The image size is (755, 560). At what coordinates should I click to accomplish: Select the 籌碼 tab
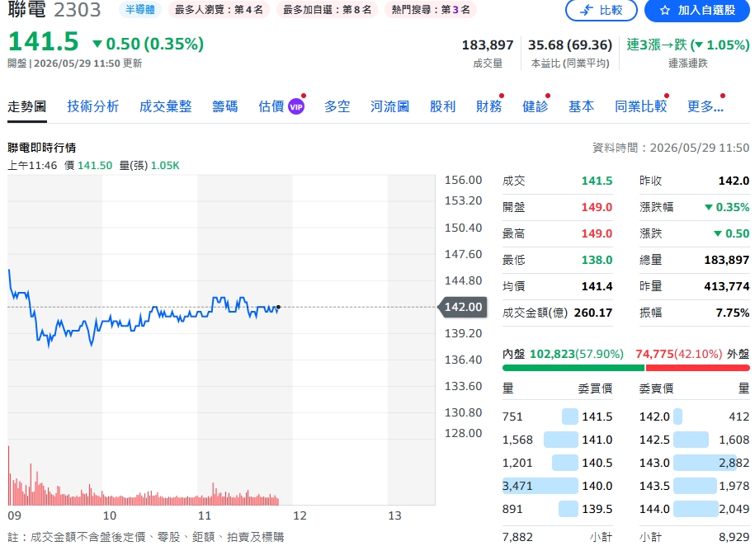[x=225, y=106]
